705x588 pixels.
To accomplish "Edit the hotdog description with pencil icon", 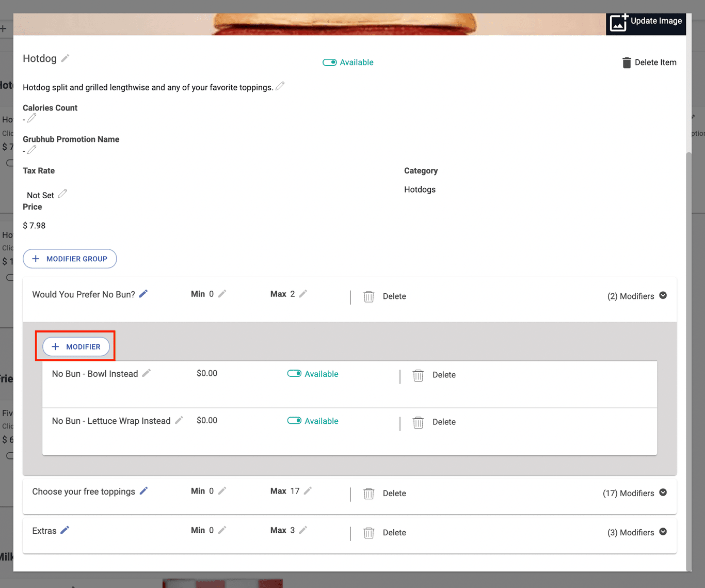I will (280, 86).
